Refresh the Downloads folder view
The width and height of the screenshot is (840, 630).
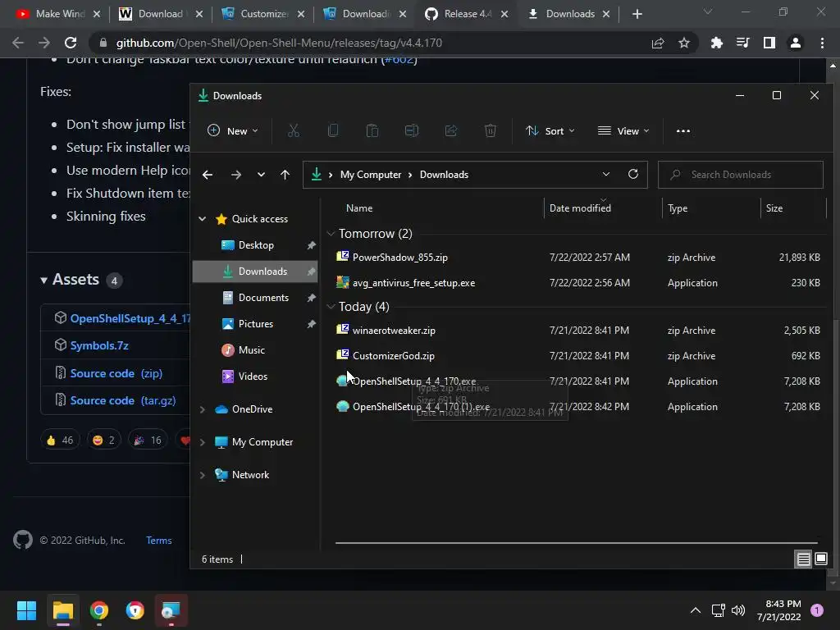[633, 174]
